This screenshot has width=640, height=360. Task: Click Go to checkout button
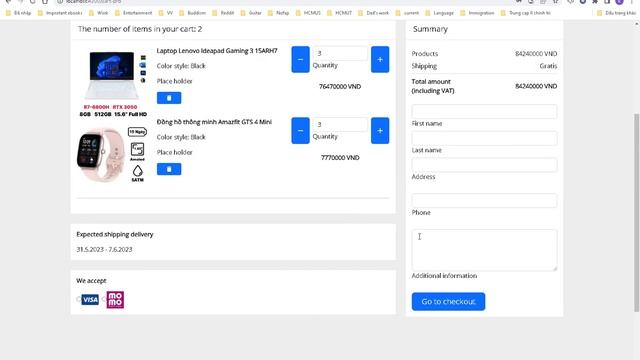[448, 302]
